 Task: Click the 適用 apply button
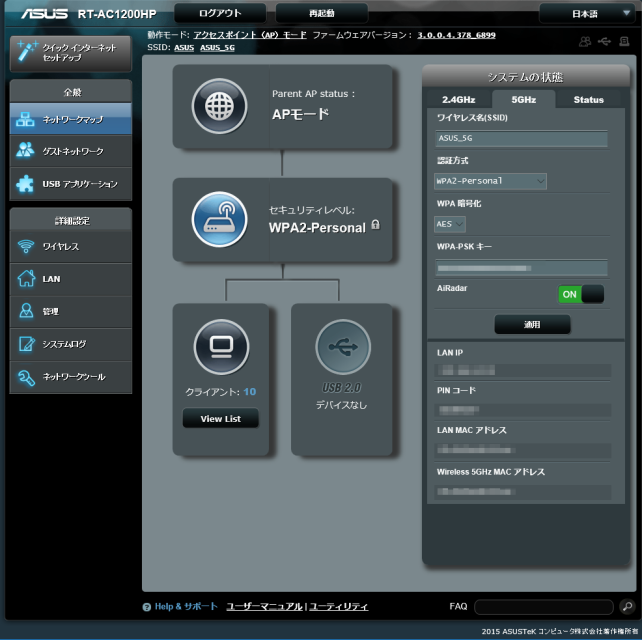tap(532, 324)
